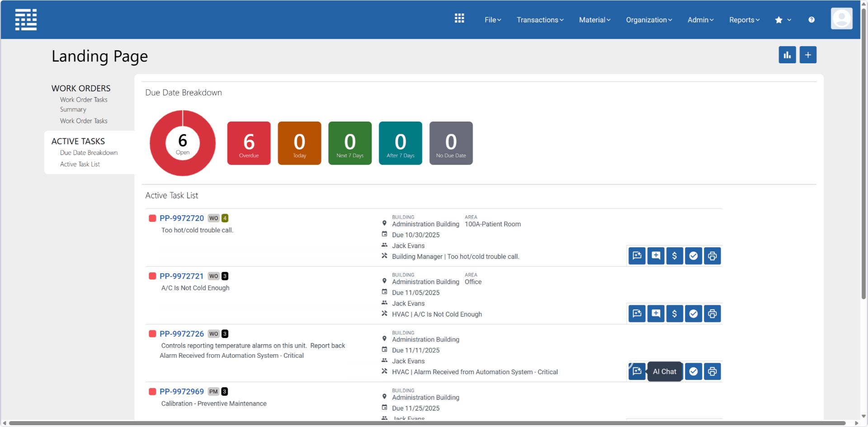Expand the File dropdown menu
Screen dimensions: 868x427
click(x=493, y=20)
